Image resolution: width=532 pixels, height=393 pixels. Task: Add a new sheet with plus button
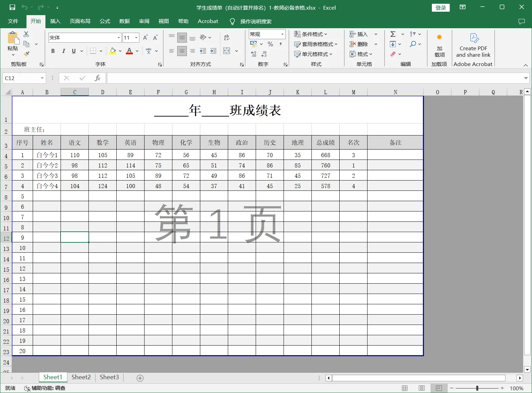[x=140, y=378]
